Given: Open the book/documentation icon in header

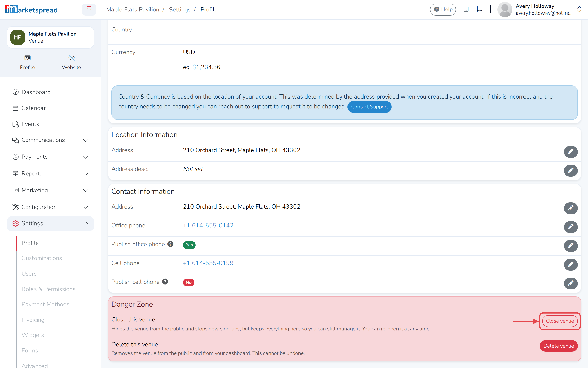Looking at the screenshot, I should pyautogui.click(x=466, y=9).
